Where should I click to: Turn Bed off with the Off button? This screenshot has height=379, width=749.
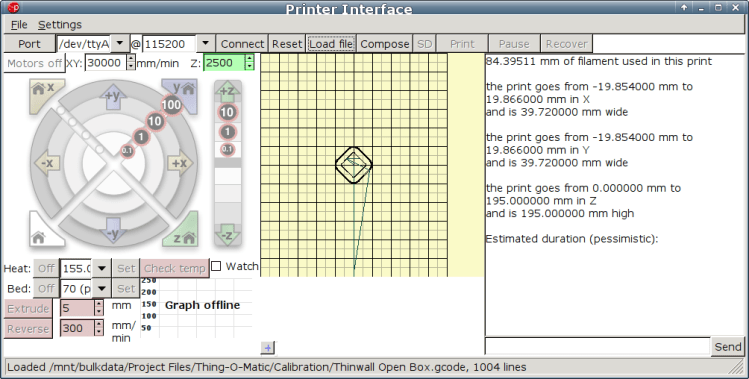(46, 288)
